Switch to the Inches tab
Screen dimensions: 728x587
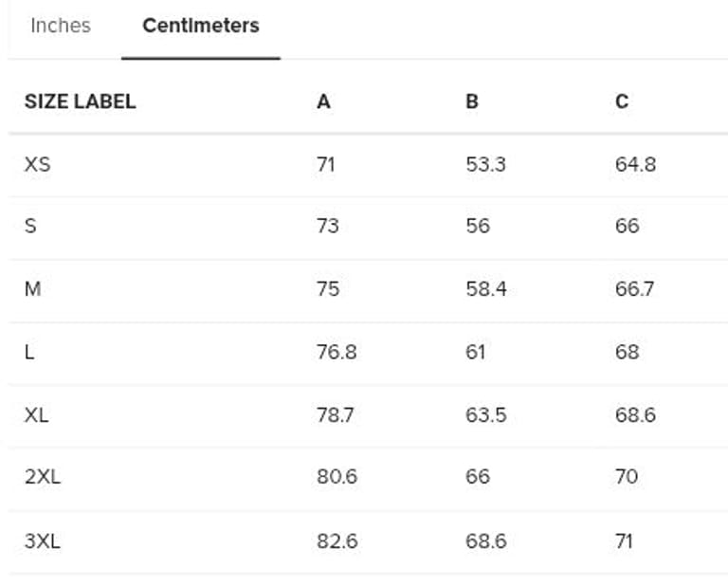[x=61, y=27]
